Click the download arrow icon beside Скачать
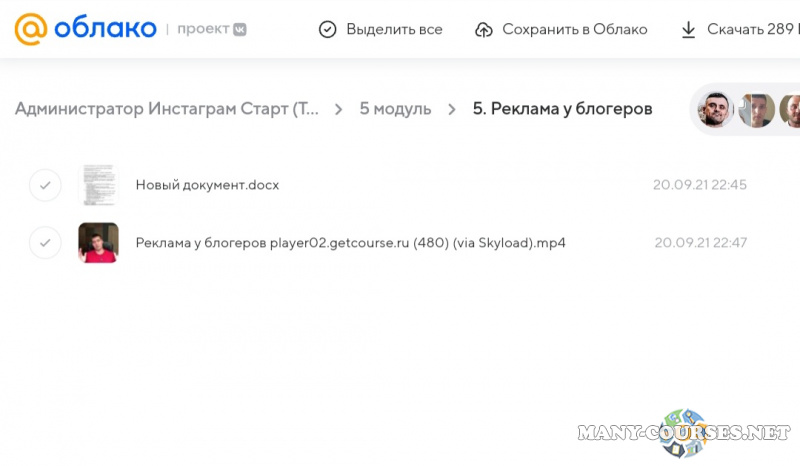Screen dimensions: 800x466 [x=688, y=30]
